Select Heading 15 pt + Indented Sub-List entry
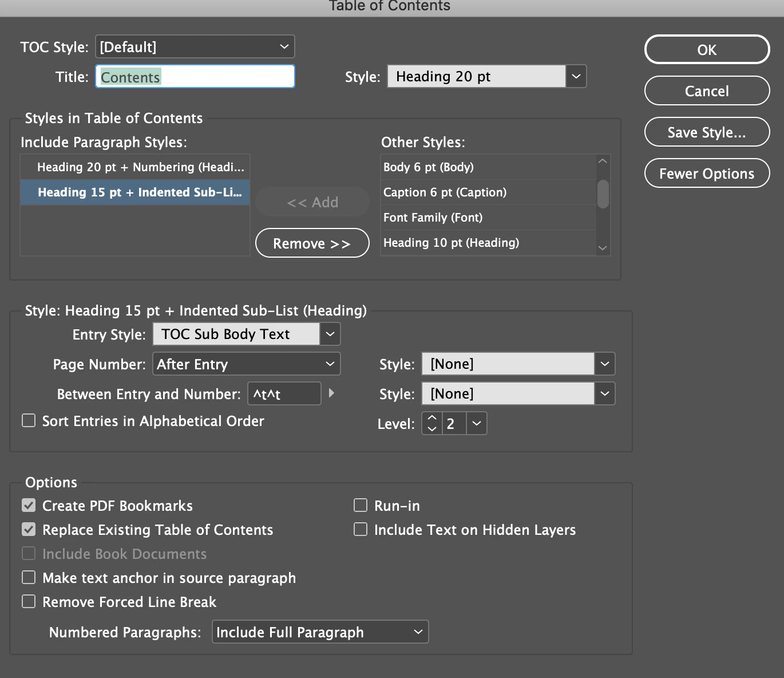The height and width of the screenshot is (678, 784). (135, 192)
